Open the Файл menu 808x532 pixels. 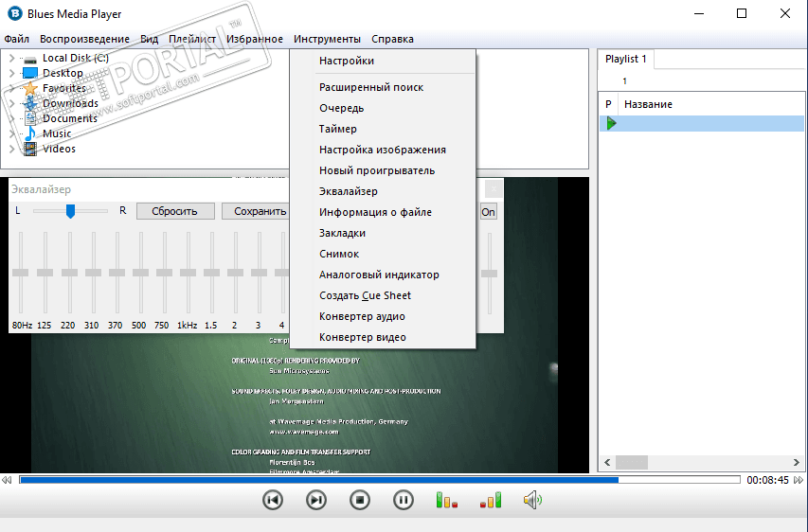16,39
